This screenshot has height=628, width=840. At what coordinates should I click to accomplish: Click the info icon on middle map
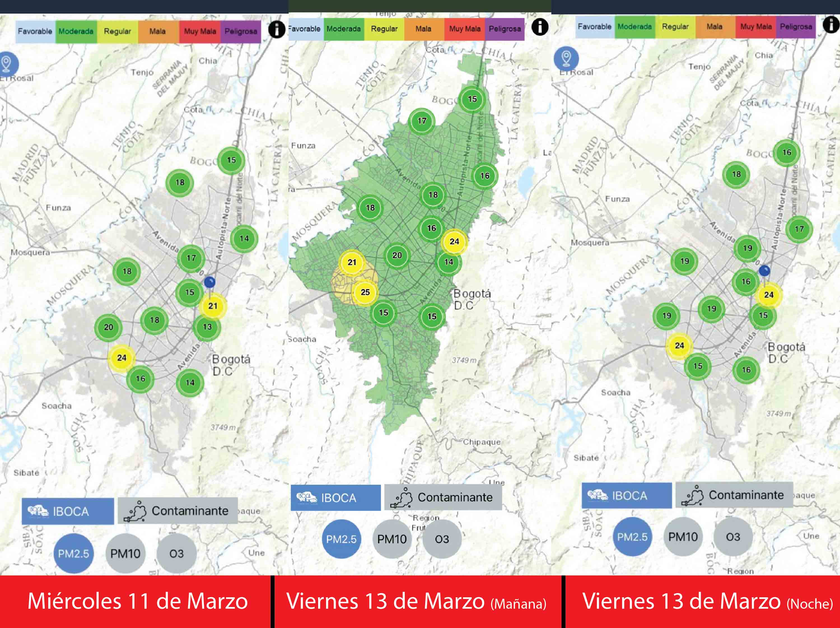(540, 27)
